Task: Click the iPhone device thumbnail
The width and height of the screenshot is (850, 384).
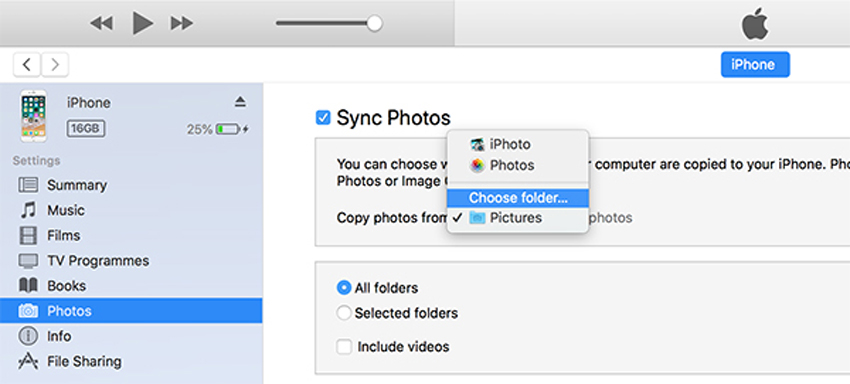Action: click(x=34, y=116)
